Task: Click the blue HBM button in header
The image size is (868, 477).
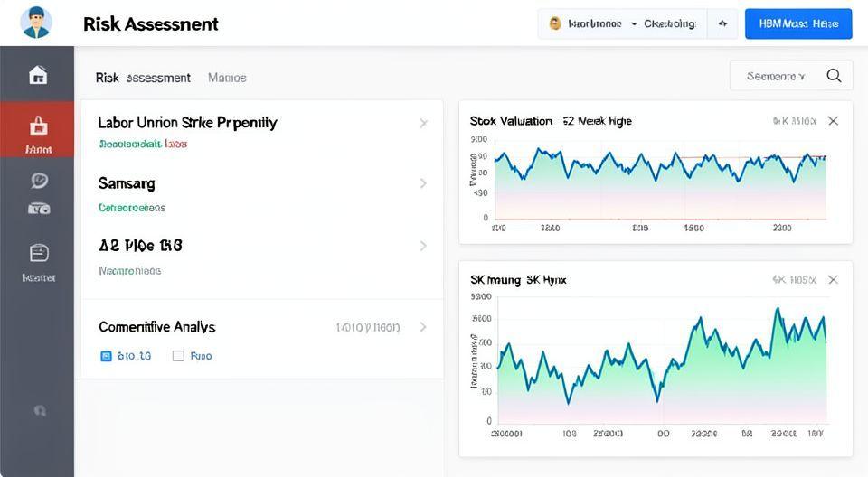Action: click(x=797, y=24)
